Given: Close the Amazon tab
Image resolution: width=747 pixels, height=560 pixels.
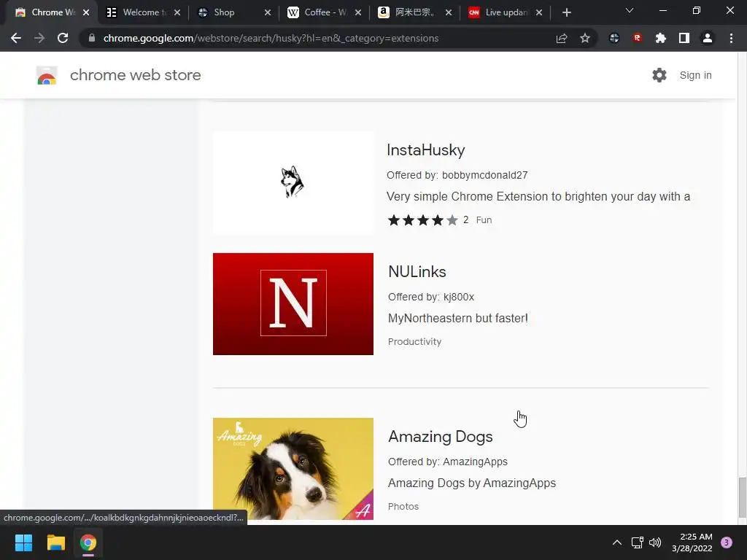Looking at the screenshot, I should click(449, 12).
